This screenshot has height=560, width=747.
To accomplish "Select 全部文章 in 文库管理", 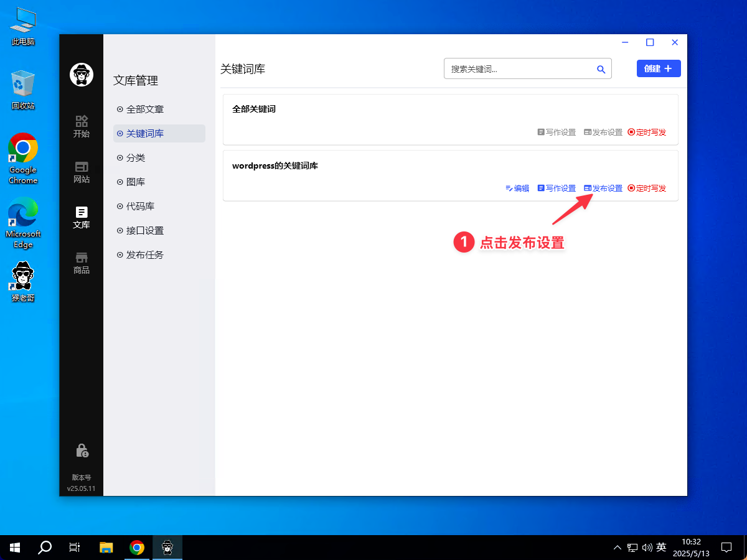I will click(159, 109).
